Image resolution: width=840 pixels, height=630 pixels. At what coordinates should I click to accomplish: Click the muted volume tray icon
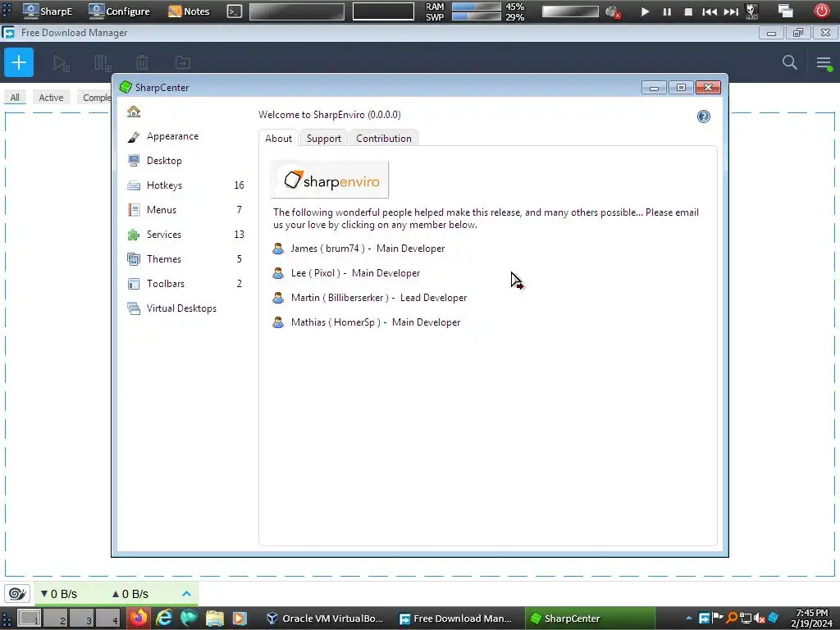759,619
